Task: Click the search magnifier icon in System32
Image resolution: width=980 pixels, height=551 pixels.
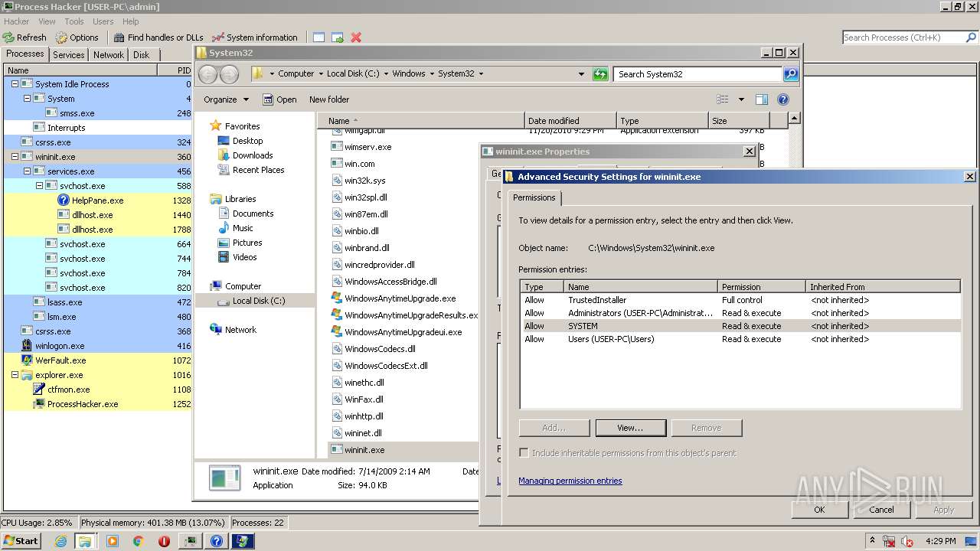Action: point(791,73)
